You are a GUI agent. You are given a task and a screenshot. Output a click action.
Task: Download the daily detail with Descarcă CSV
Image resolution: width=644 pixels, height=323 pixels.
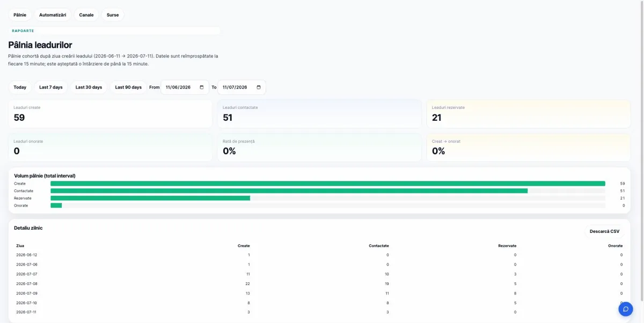coord(604,232)
